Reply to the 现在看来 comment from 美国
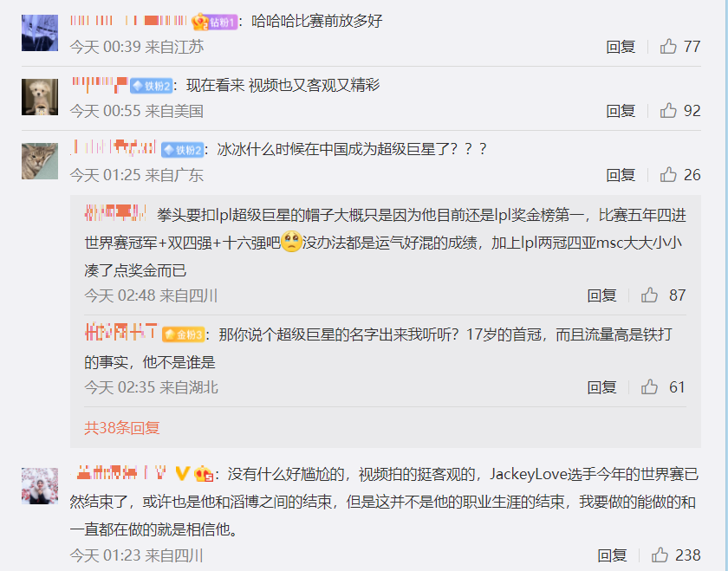 [x=621, y=111]
